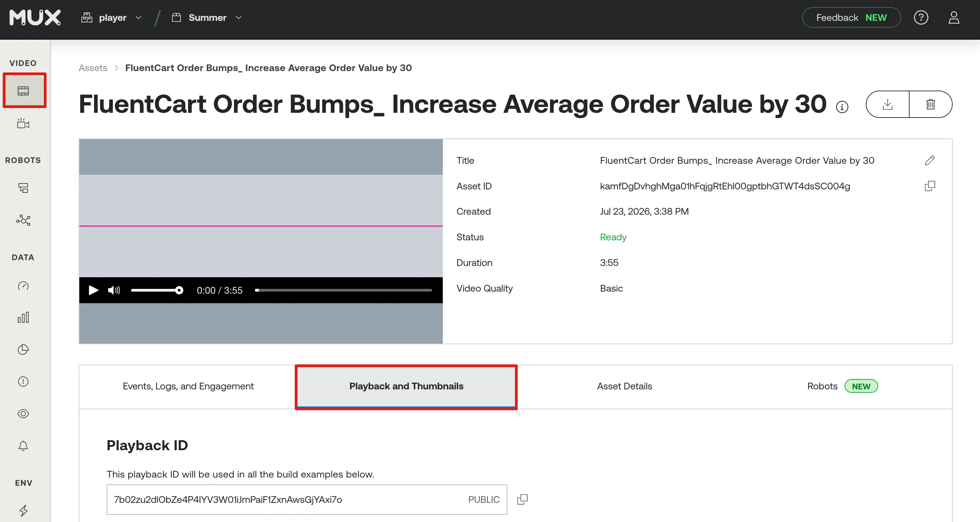The height and width of the screenshot is (522, 980).
Task: Open the Data pie chart icon
Action: [23, 349]
